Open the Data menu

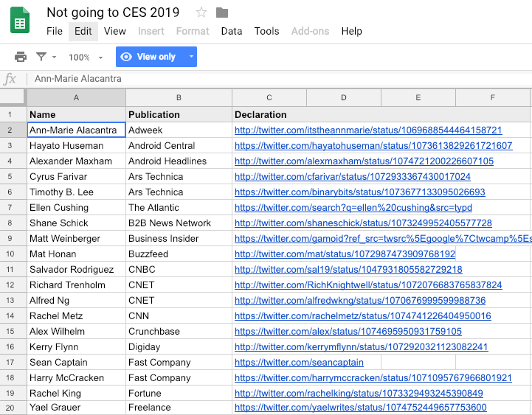tap(232, 31)
